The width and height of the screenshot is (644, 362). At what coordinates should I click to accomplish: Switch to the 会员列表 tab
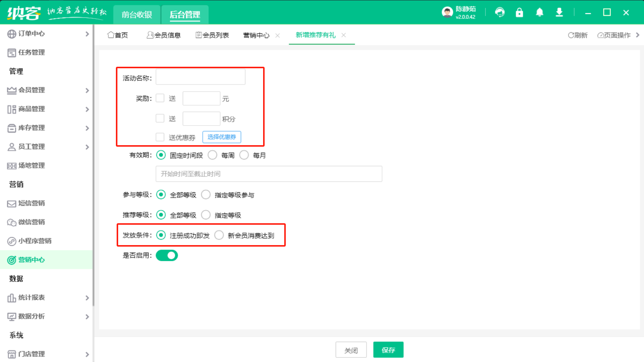[x=212, y=35]
